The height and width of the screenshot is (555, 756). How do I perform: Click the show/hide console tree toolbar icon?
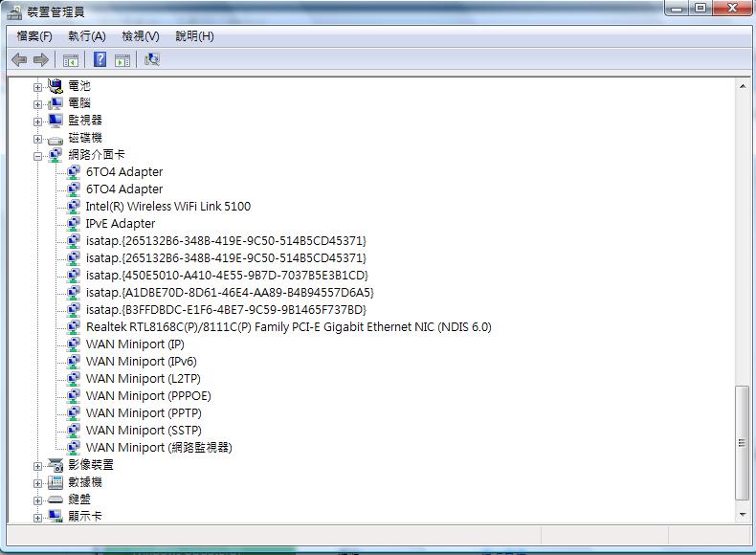tap(71, 60)
